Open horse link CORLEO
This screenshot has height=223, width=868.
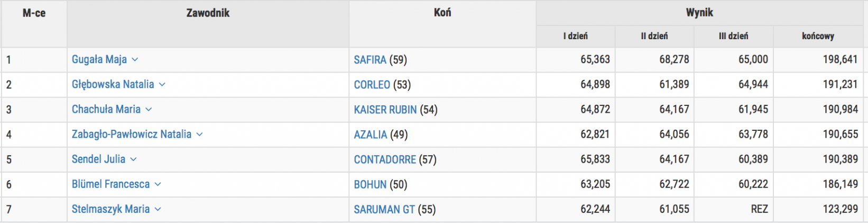point(372,85)
